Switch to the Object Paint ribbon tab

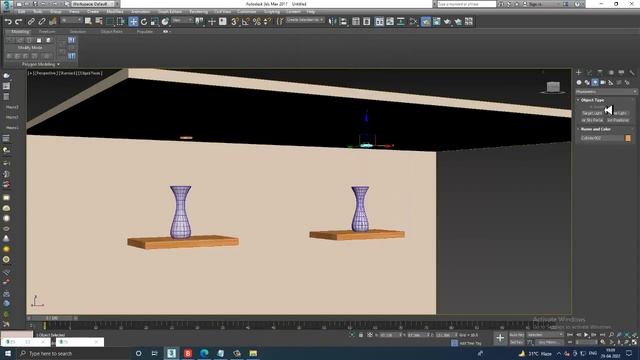coord(111,31)
